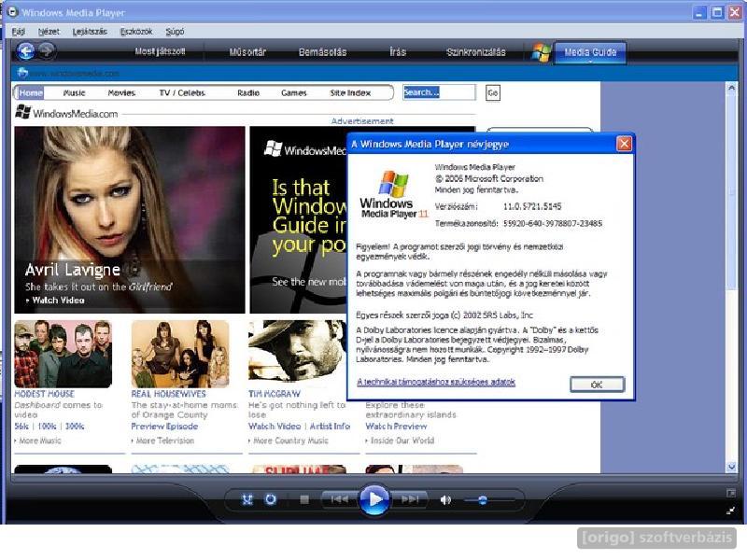Screen dimensions: 747x560
Task: Click the greyed forward arrow button
Action: (x=47, y=50)
